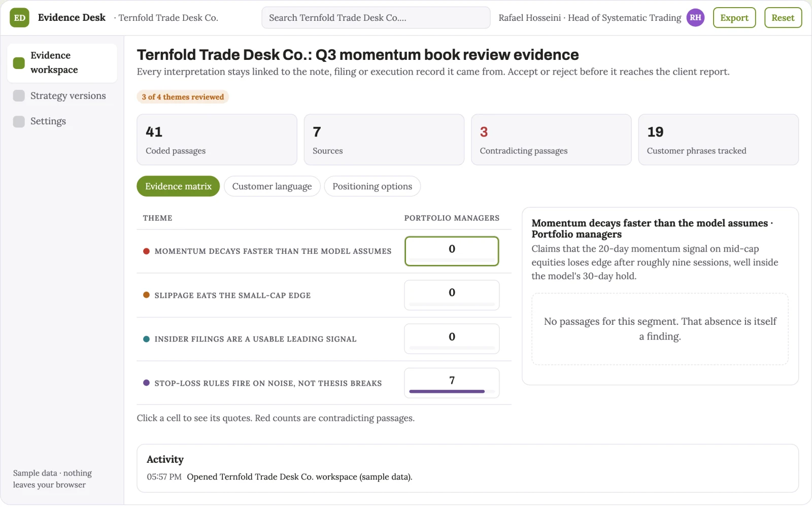Click the 7 Sources card

click(384, 140)
